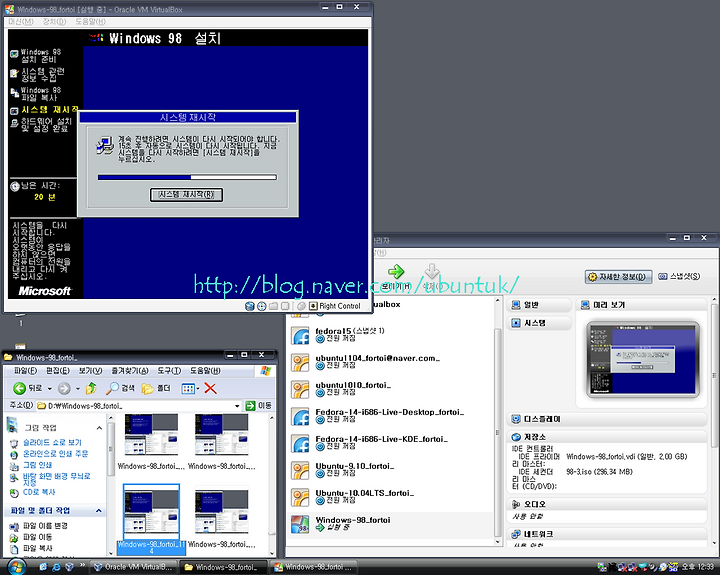Click the hard disk activity icon in VM status bar
The width and height of the screenshot is (720, 575).
tap(250, 306)
